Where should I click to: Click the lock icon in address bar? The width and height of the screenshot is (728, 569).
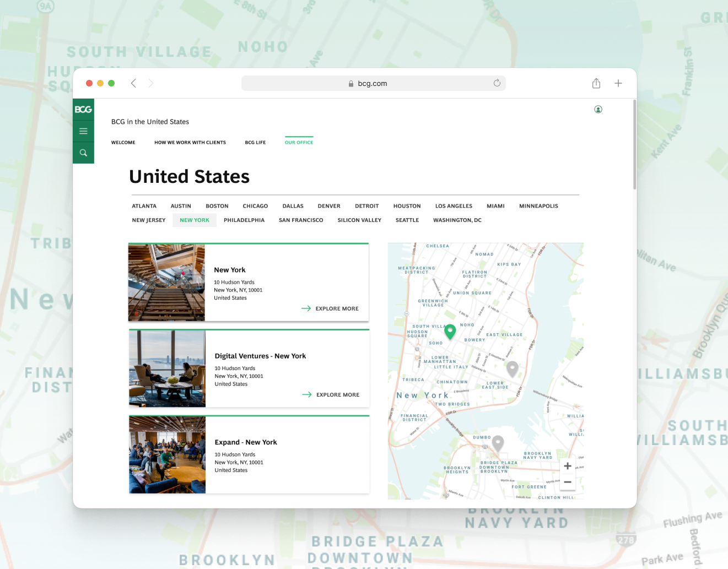[351, 84]
